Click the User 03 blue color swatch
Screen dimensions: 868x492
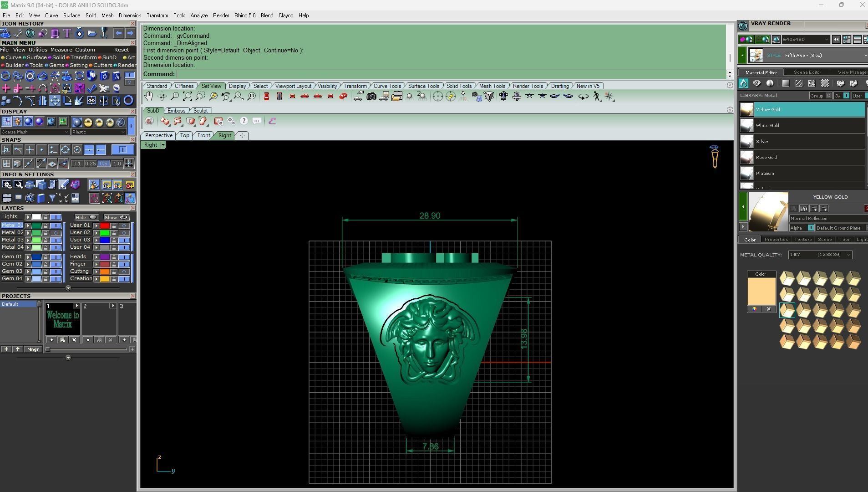pyautogui.click(x=105, y=240)
